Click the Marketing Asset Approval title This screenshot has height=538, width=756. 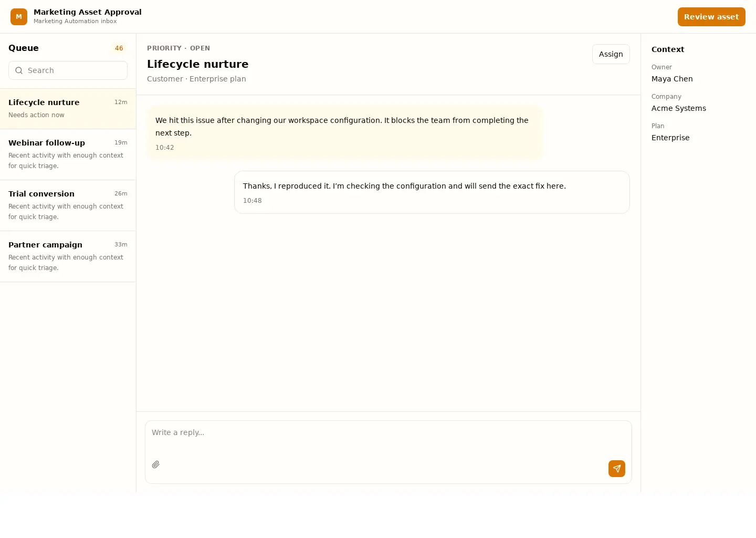[88, 12]
